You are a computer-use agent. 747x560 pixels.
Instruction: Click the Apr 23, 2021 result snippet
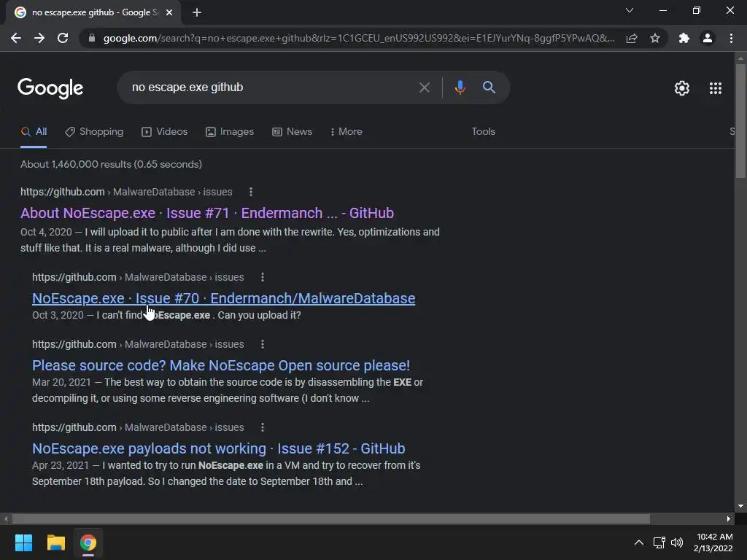click(226, 473)
